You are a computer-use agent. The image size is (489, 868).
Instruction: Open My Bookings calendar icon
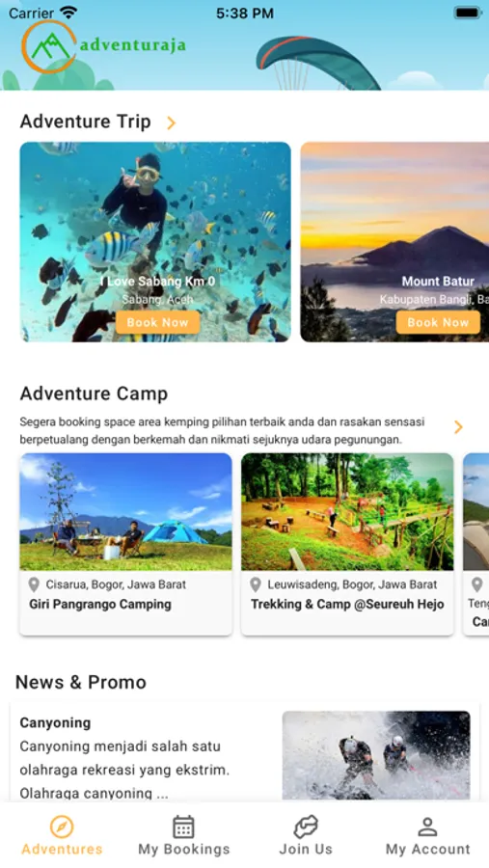point(183,827)
